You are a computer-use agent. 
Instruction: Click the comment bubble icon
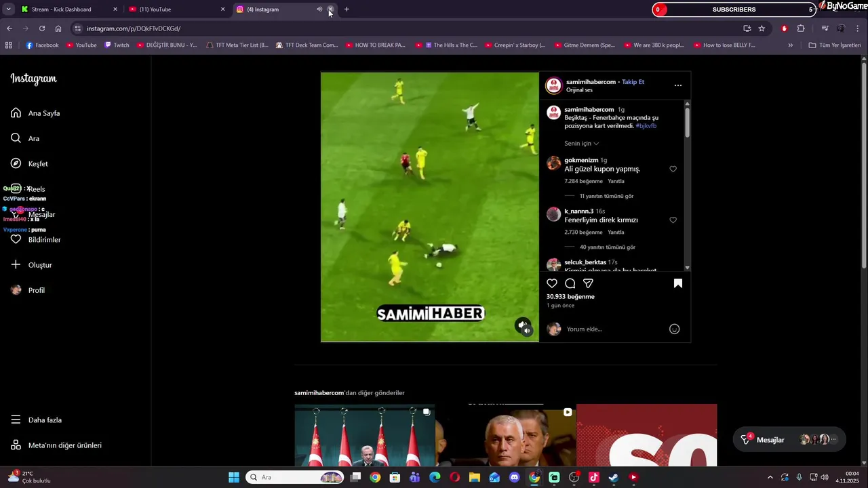point(570,283)
